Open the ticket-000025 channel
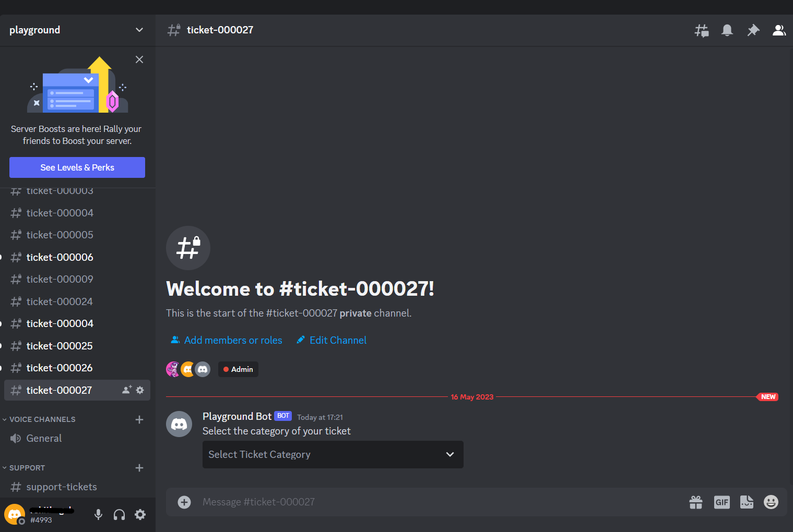 click(77, 346)
